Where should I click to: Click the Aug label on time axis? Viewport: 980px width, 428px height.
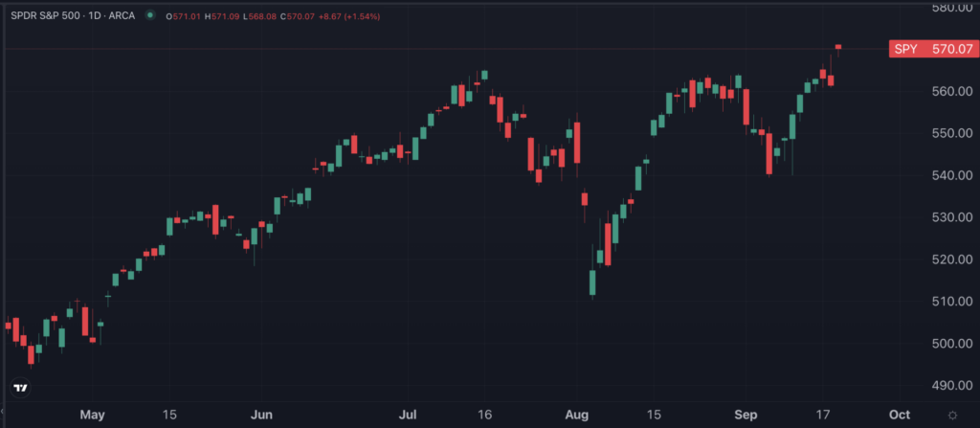coord(577,415)
